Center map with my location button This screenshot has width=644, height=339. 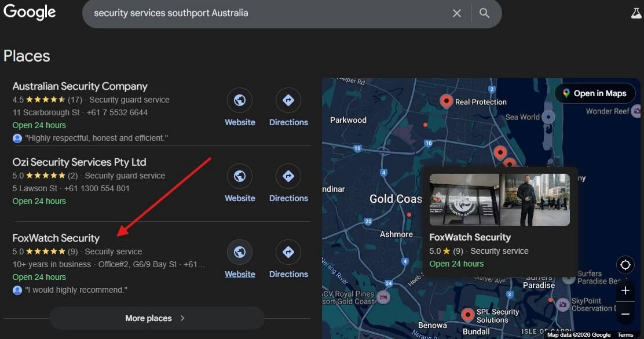pos(625,265)
